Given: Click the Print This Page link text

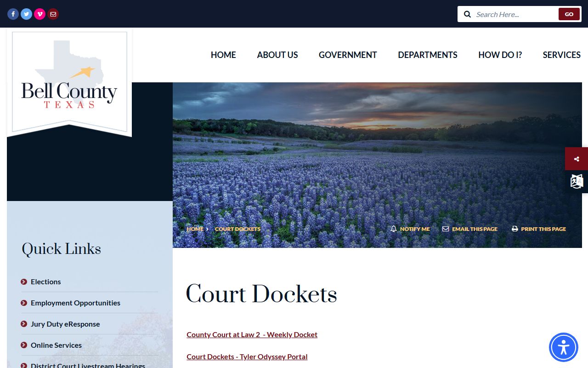Looking at the screenshot, I should point(543,229).
